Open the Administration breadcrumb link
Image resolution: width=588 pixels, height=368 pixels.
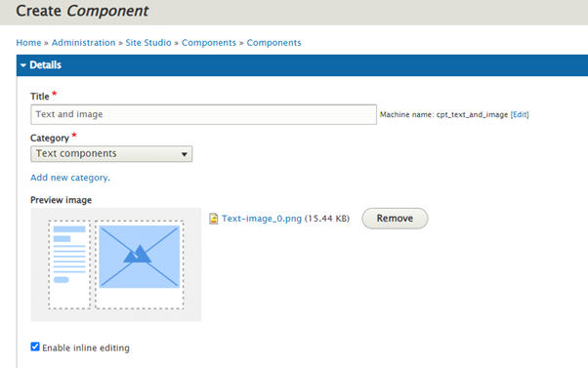(83, 43)
